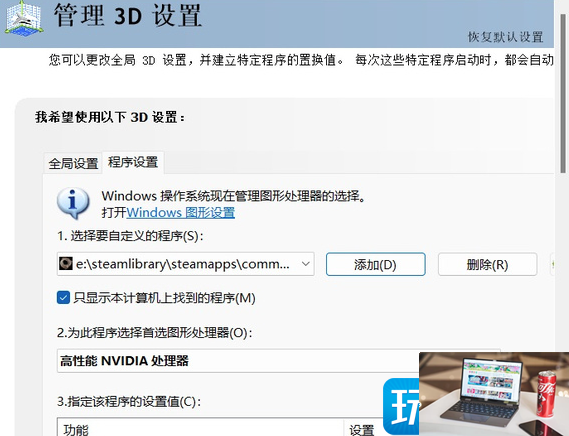Click the laptop picture-in-picture thumbnail
The width and height of the screenshot is (569, 436).
[494, 394]
